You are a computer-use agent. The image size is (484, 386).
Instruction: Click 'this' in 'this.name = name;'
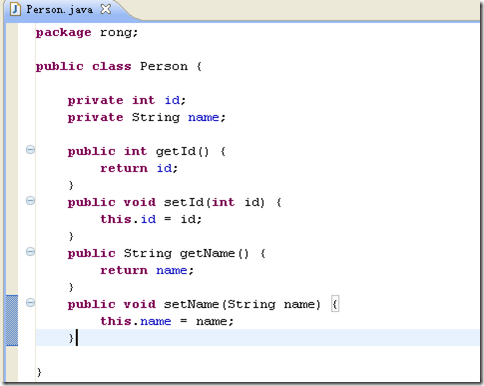tap(116, 321)
